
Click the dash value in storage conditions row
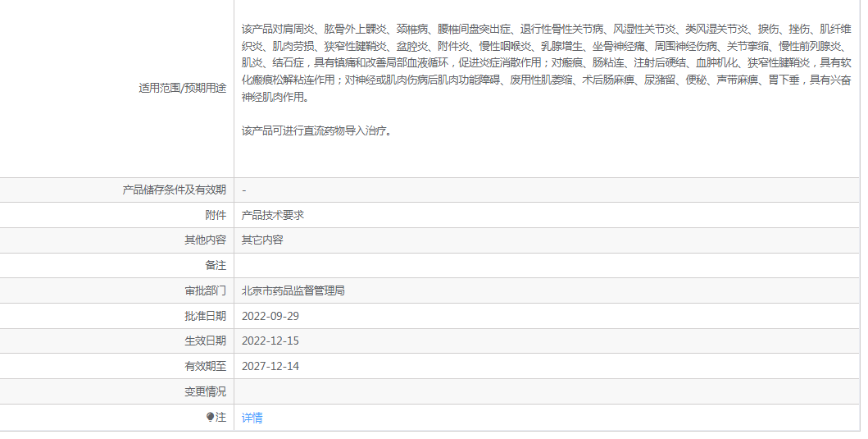[244, 190]
